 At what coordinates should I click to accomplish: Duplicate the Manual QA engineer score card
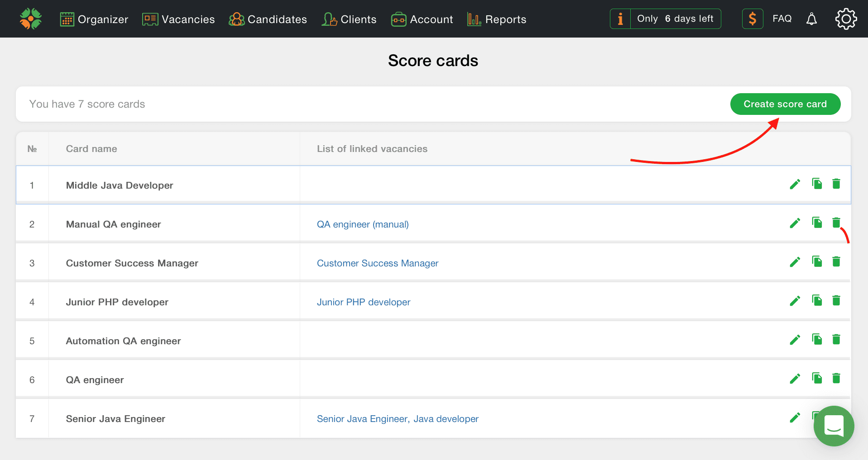(817, 223)
